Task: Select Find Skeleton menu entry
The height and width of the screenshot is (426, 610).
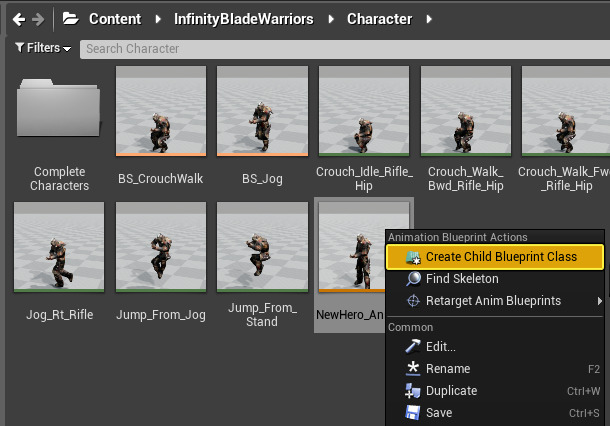Action: 495,279
